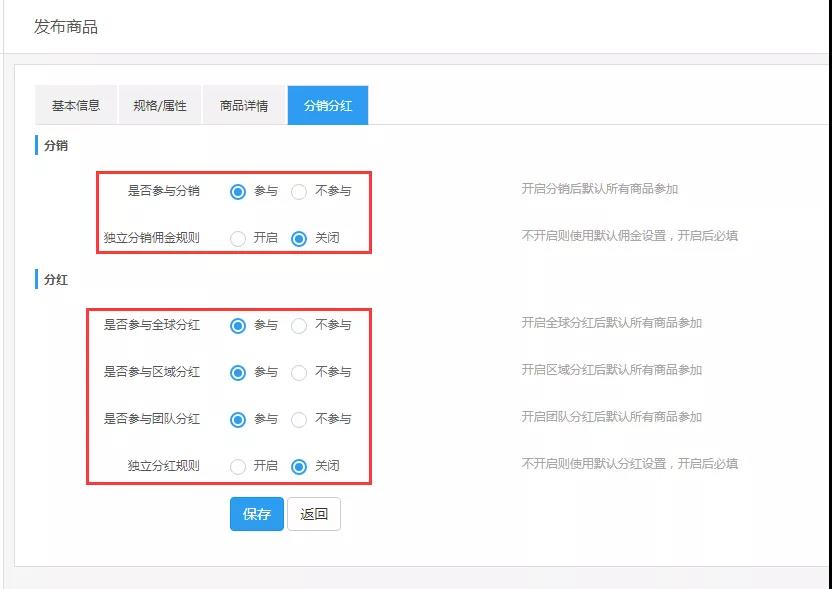Select 关闭 for 独立分销佣金规则

coord(298,238)
